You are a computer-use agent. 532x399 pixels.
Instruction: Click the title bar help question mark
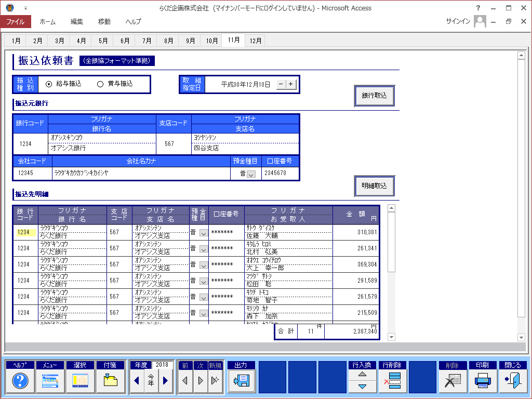pyautogui.click(x=478, y=8)
